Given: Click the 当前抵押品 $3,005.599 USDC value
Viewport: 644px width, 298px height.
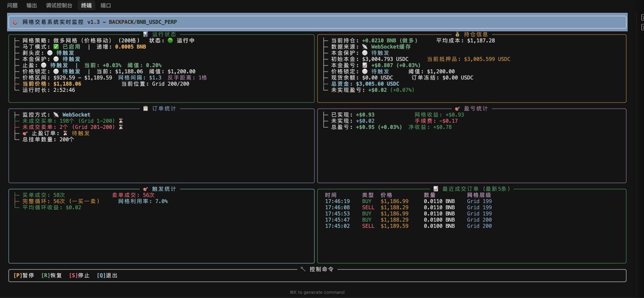Looking at the screenshot, I should (487, 59).
